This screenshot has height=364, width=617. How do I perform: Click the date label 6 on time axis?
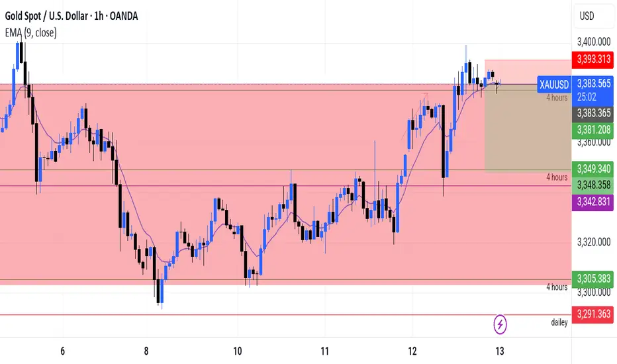(x=63, y=351)
